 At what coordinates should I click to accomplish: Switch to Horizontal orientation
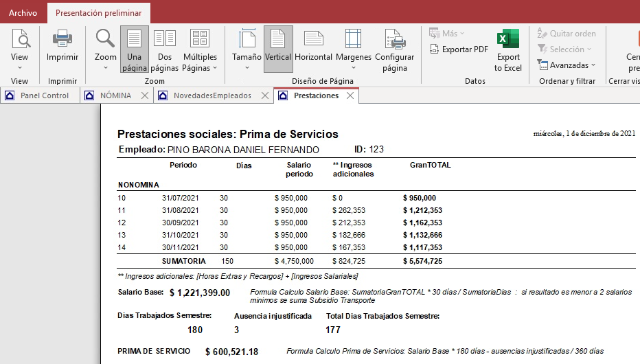(313, 38)
